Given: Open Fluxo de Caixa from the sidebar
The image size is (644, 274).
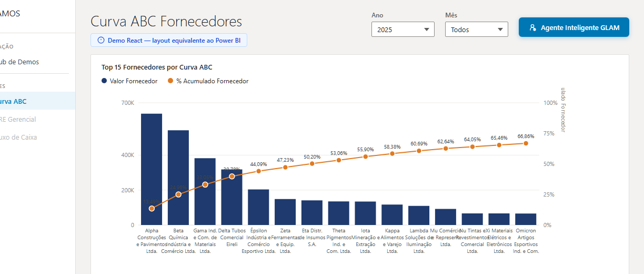Looking at the screenshot, I should (x=19, y=138).
